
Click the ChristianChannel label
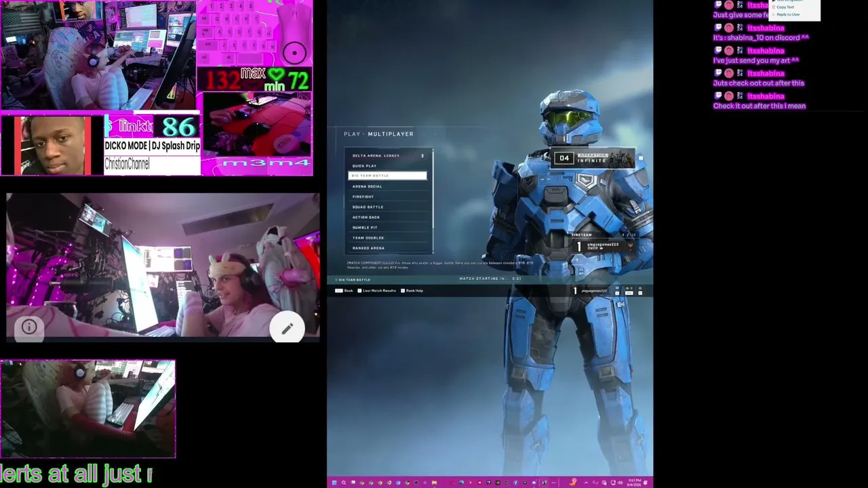pos(127,163)
